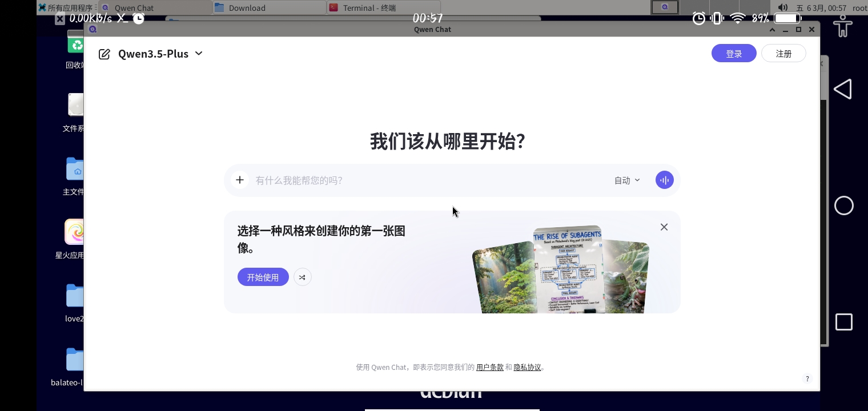Screen dimensions: 868x411
Task: Click the 0.00KB/s network speed text
Action: (x=91, y=18)
